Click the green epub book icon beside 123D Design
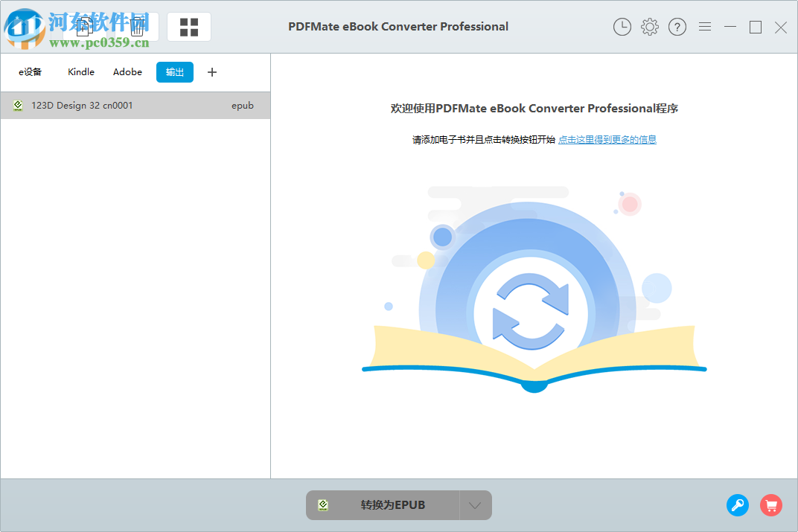This screenshot has width=798, height=532. tap(17, 105)
